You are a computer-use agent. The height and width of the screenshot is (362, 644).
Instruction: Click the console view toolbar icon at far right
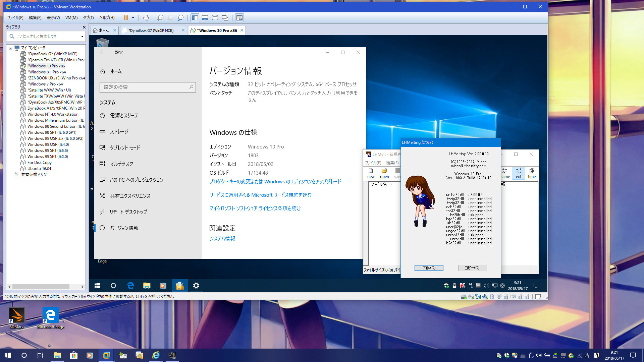click(x=239, y=18)
